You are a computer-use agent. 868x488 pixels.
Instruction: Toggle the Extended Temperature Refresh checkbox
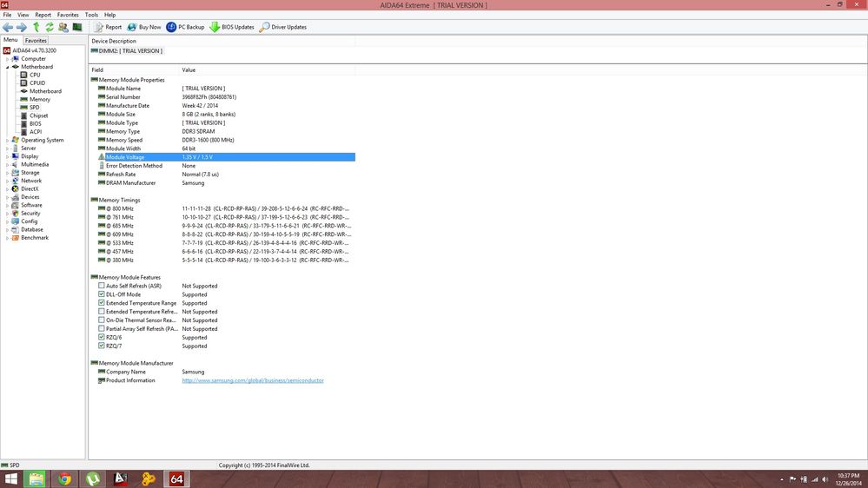click(102, 312)
